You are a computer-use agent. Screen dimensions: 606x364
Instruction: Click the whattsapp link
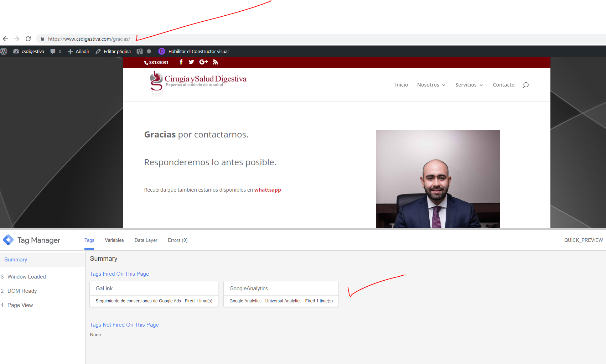point(267,190)
